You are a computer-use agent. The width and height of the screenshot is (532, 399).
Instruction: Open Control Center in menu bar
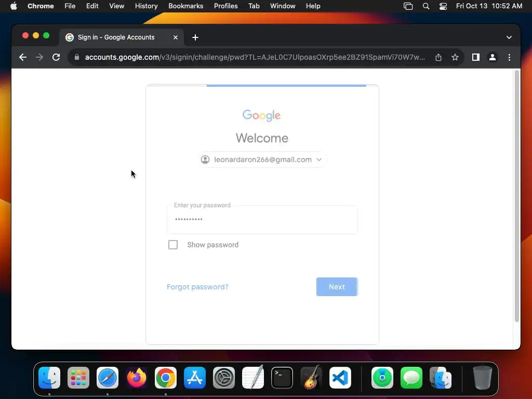tap(443, 6)
